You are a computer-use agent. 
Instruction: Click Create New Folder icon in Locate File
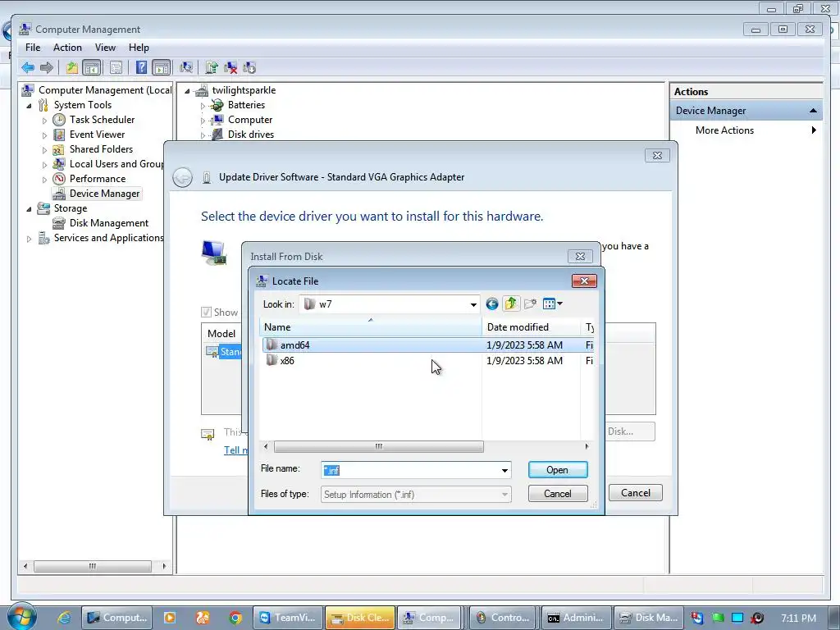pos(531,304)
